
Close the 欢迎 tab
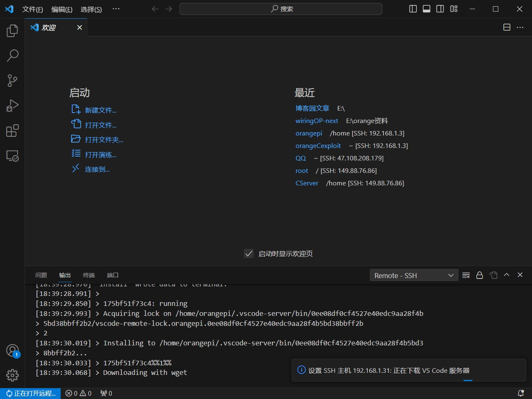[x=79, y=27]
